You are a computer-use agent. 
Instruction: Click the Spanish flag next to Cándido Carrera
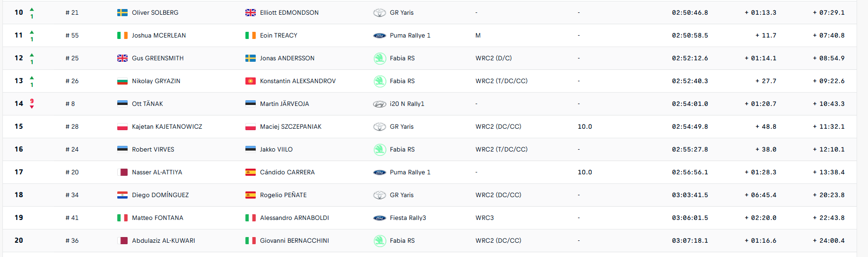click(x=250, y=172)
